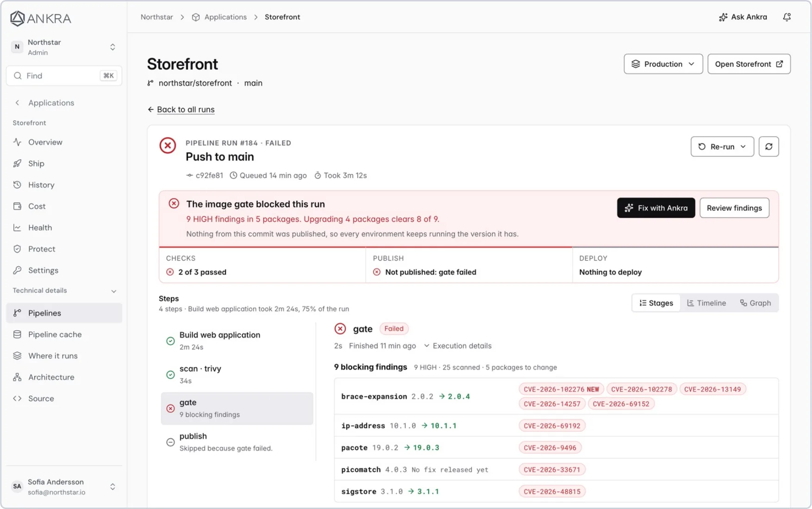Open Re-run options dropdown
The image size is (812, 509).
click(x=722, y=147)
